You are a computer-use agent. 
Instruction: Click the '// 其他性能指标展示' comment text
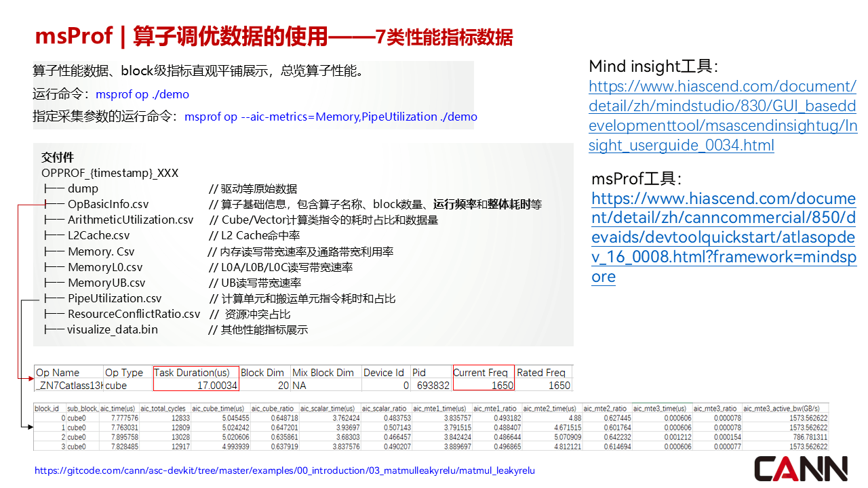(258, 329)
